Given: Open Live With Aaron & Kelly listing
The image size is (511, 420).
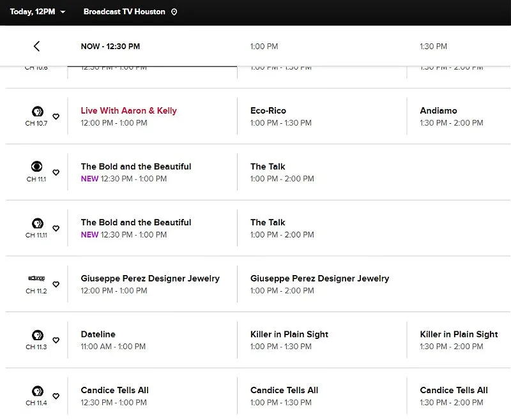Looking at the screenshot, I should pyautogui.click(x=128, y=111).
